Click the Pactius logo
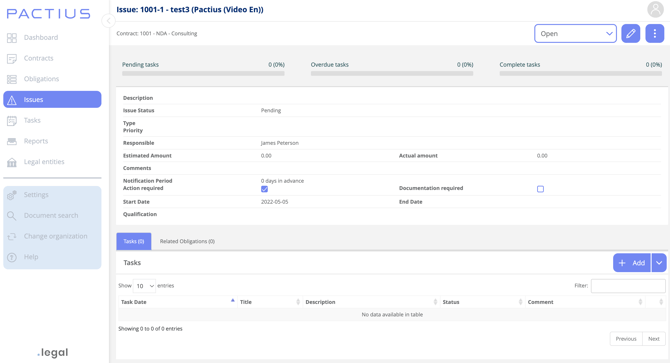 [x=48, y=14]
